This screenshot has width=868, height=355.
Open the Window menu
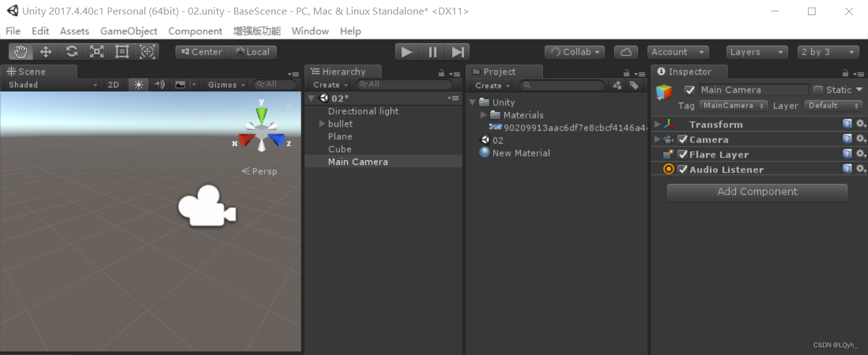310,31
